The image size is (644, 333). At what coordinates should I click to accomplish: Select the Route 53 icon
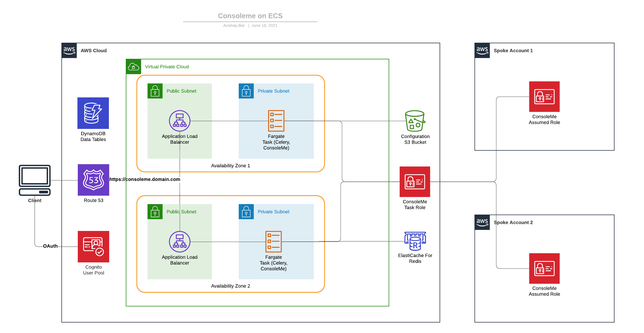(x=93, y=180)
